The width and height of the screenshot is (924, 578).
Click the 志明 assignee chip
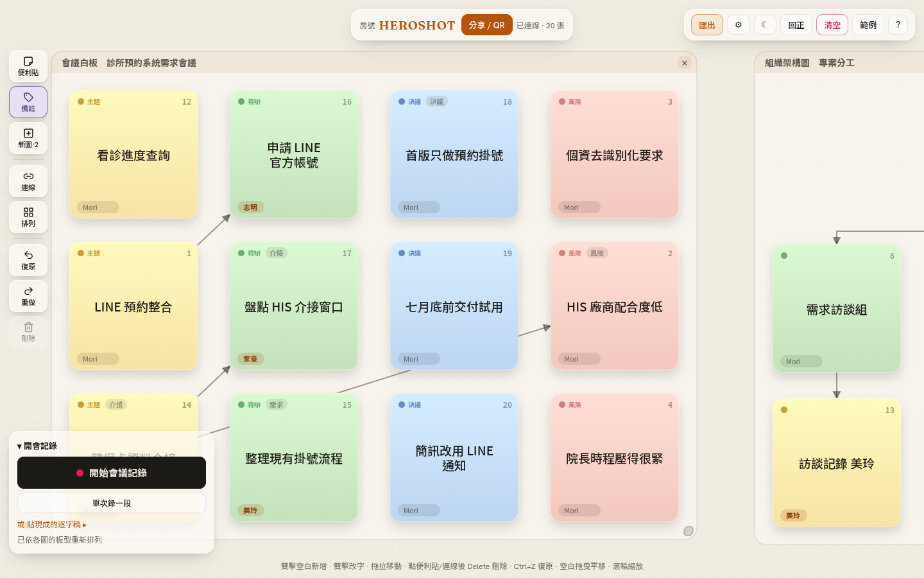pos(250,207)
